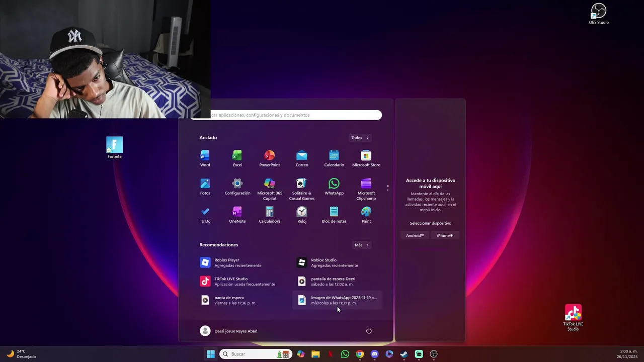Open the Fotos app
The image size is (644, 362).
point(205,187)
